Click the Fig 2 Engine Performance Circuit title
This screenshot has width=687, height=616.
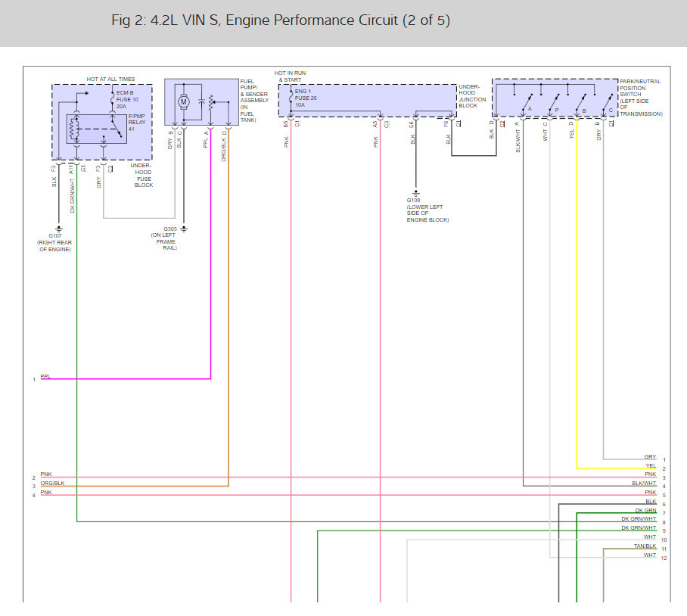(281, 20)
